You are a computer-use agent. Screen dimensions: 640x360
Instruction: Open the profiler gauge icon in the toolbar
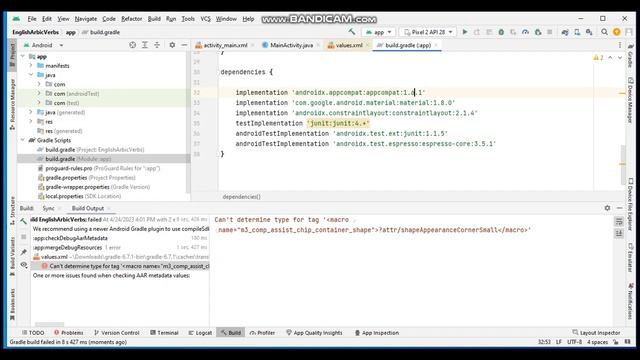coord(525,32)
